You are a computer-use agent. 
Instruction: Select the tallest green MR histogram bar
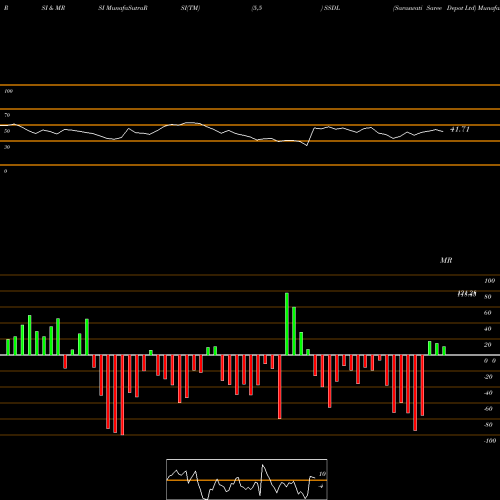pos(287,324)
